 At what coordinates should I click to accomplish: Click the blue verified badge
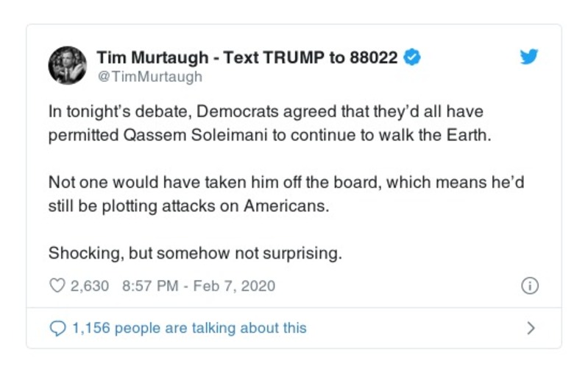[x=413, y=57]
